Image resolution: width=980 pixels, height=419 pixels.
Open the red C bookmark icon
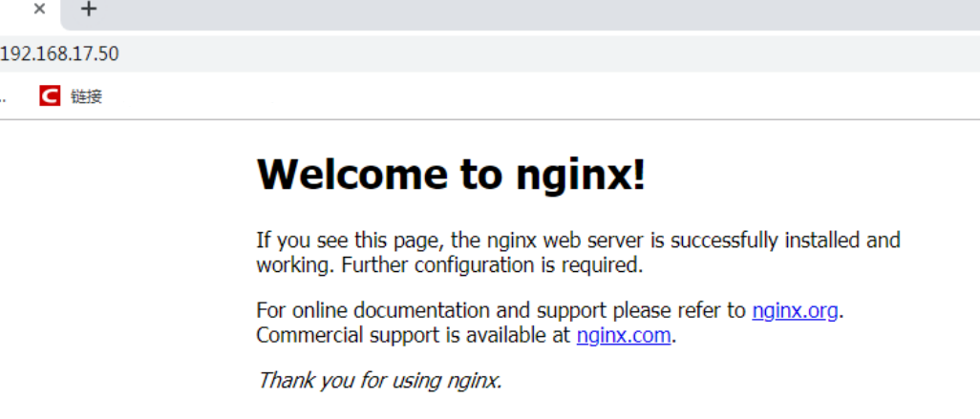(50, 96)
